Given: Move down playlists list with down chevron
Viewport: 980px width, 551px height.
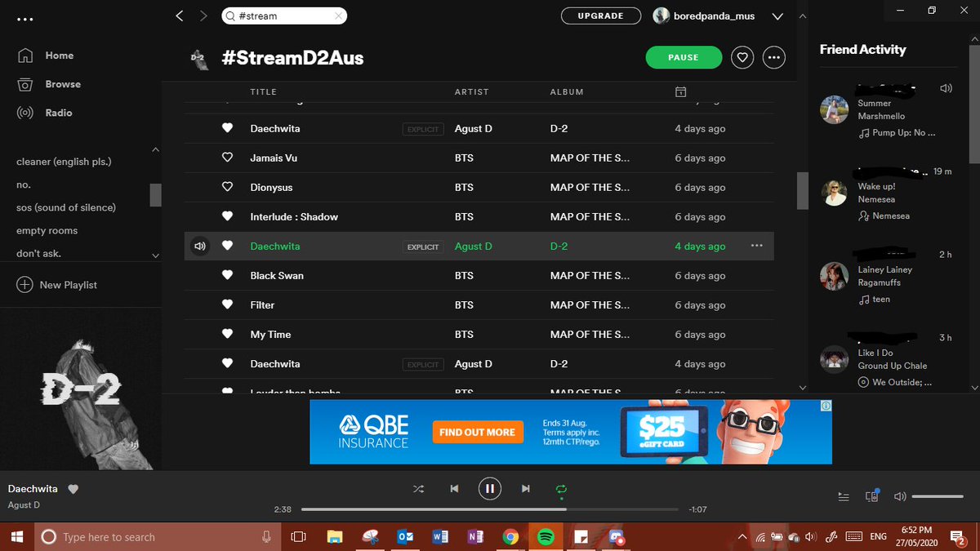Looking at the screenshot, I should [x=155, y=256].
